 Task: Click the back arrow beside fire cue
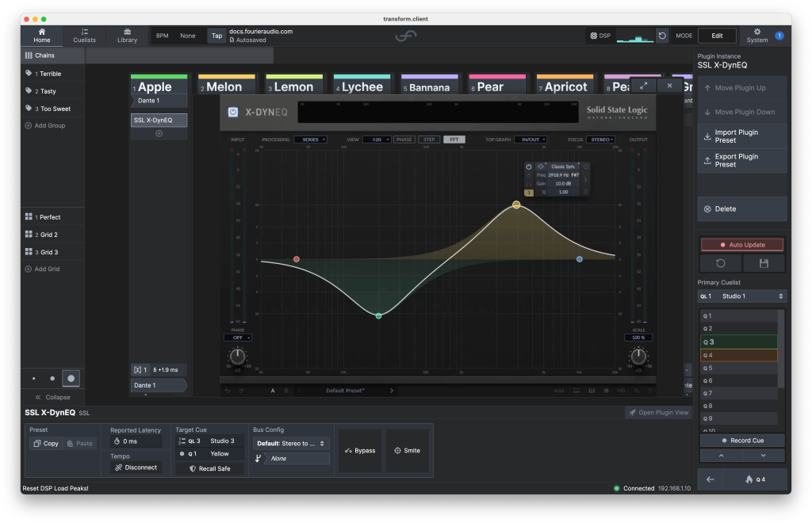pos(710,479)
